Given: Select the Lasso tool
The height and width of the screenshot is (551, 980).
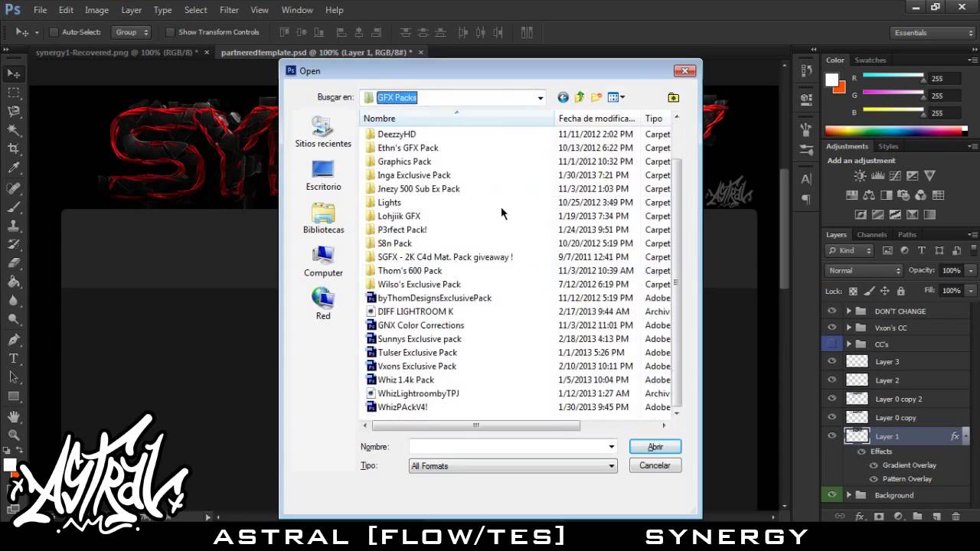Looking at the screenshot, I should point(14,112).
